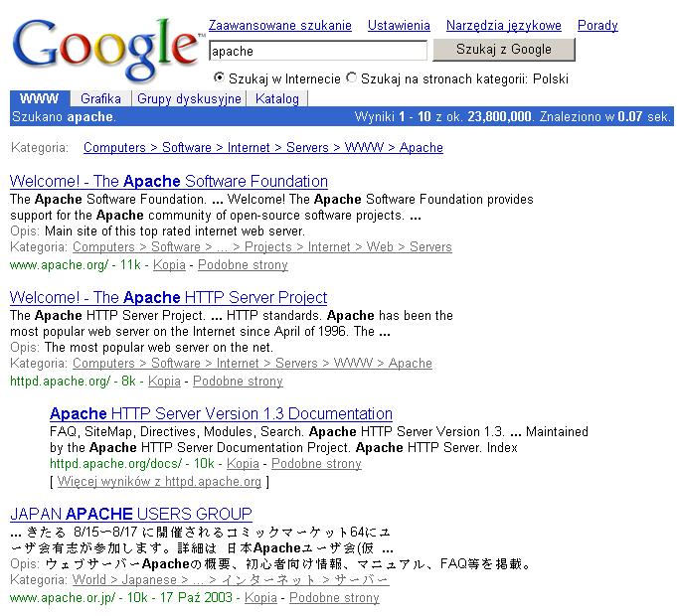Open HTTP Server Project category link

coord(253,364)
